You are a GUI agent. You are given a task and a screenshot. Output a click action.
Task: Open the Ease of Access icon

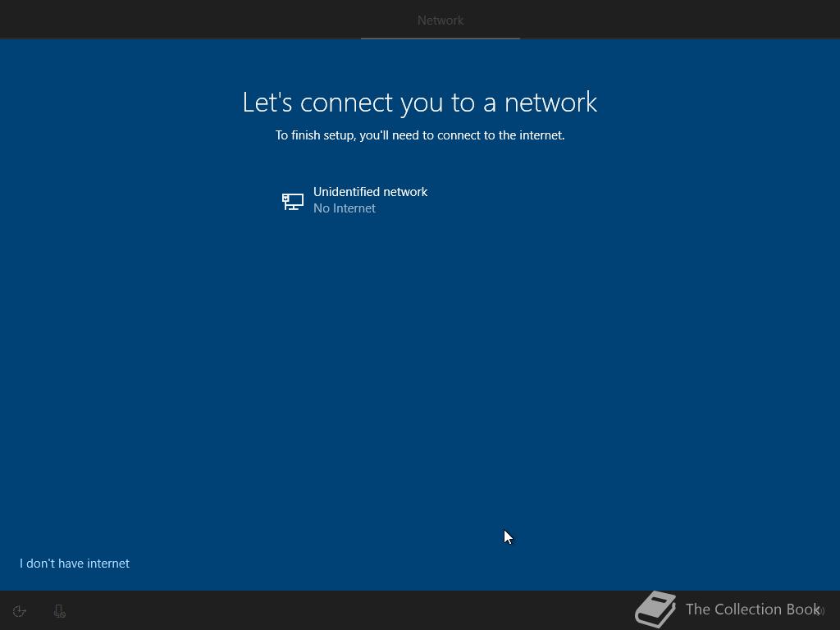click(20, 611)
